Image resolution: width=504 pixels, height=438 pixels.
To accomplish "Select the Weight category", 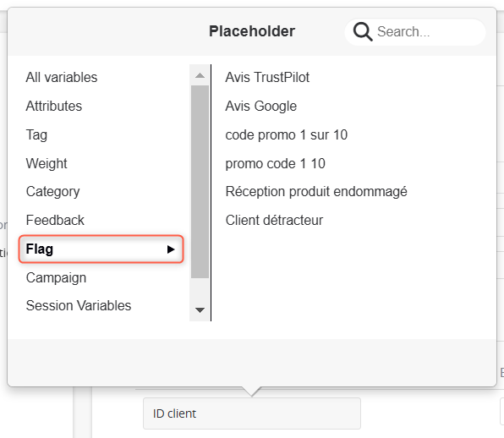I will pyautogui.click(x=47, y=163).
